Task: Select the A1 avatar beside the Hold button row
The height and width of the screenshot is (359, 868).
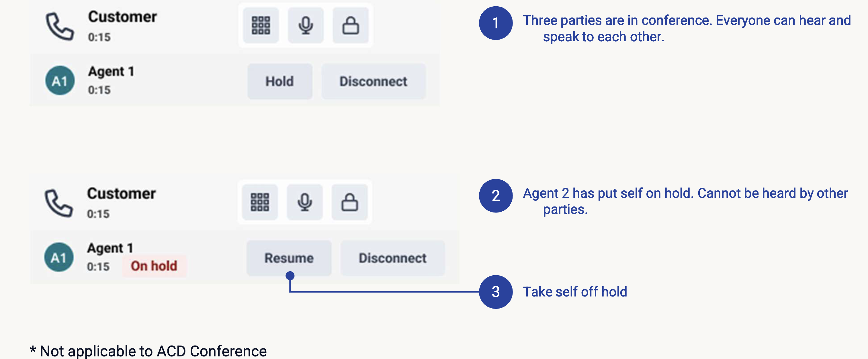Action: click(60, 81)
